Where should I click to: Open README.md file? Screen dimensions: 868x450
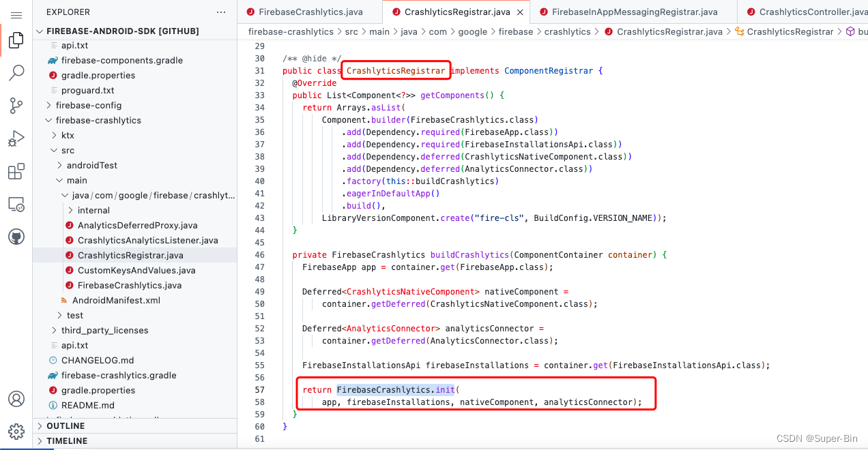click(x=135, y=405)
